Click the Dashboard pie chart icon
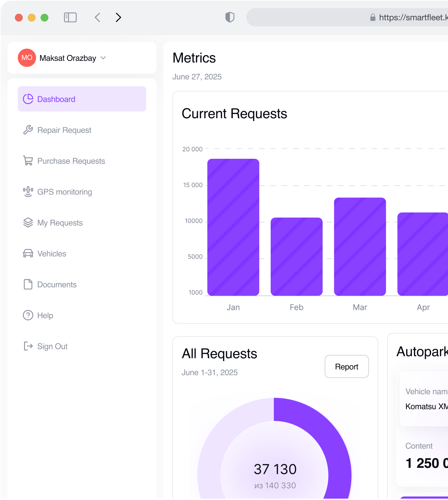 point(28,99)
